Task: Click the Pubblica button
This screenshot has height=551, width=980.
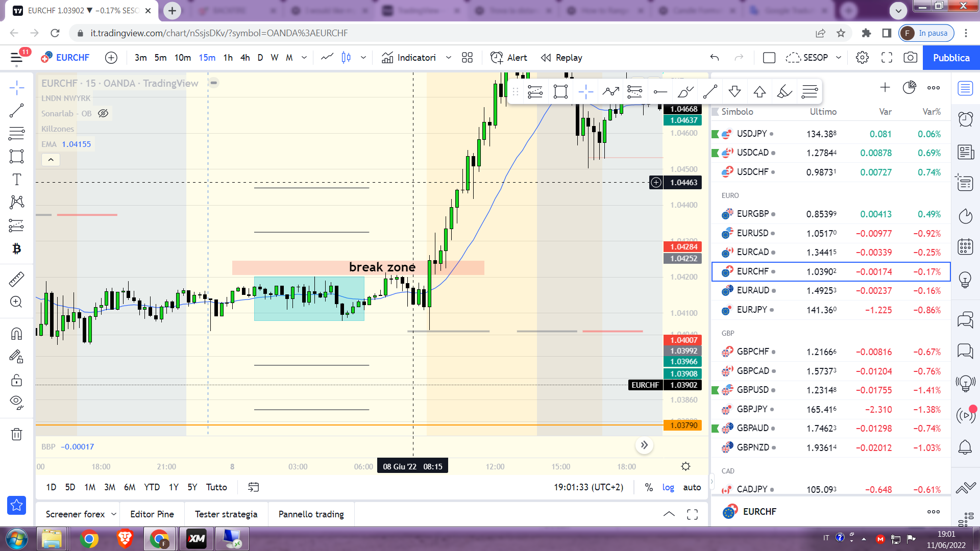Action: point(951,58)
